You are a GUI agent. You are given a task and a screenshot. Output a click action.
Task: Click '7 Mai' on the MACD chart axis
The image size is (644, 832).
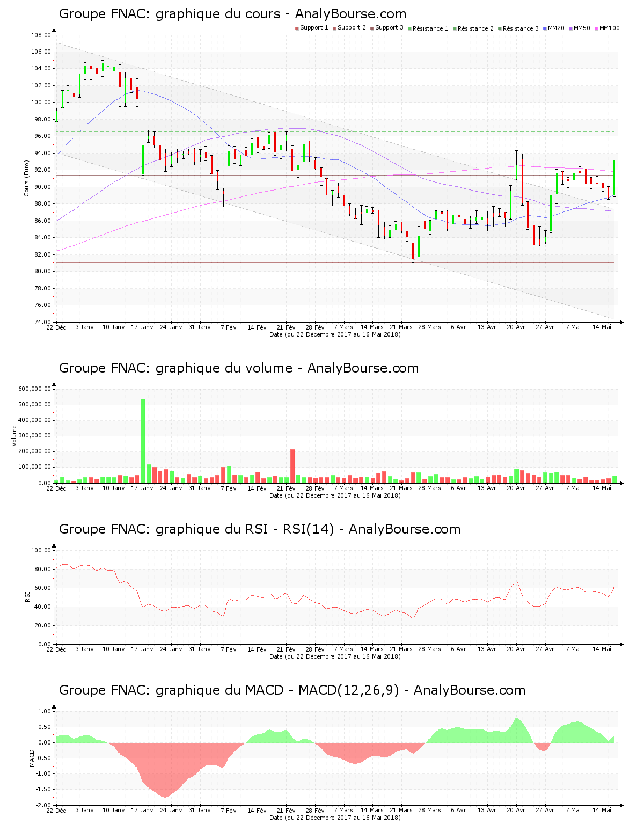click(573, 810)
